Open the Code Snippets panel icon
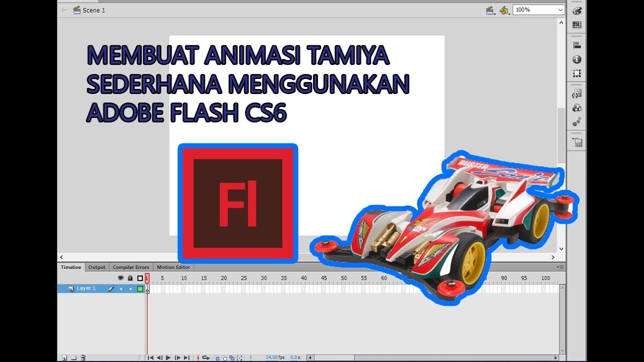Viewport: 644px width, 362px height. (x=577, y=94)
